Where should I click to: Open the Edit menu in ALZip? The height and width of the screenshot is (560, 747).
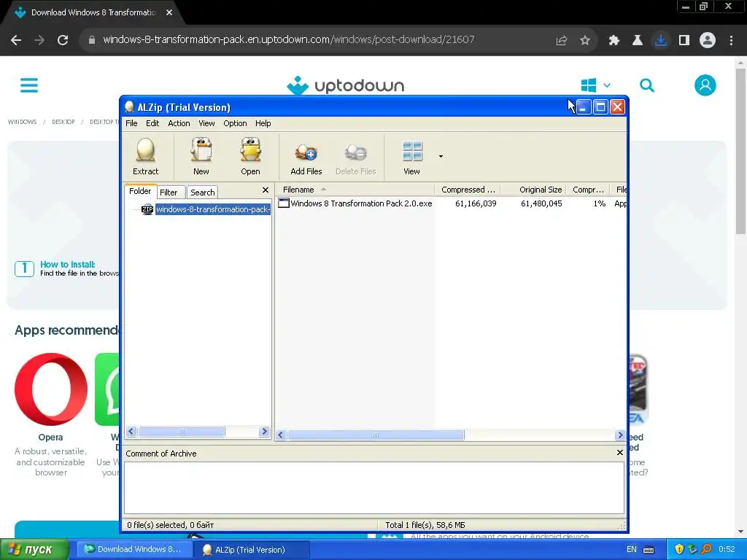(152, 123)
